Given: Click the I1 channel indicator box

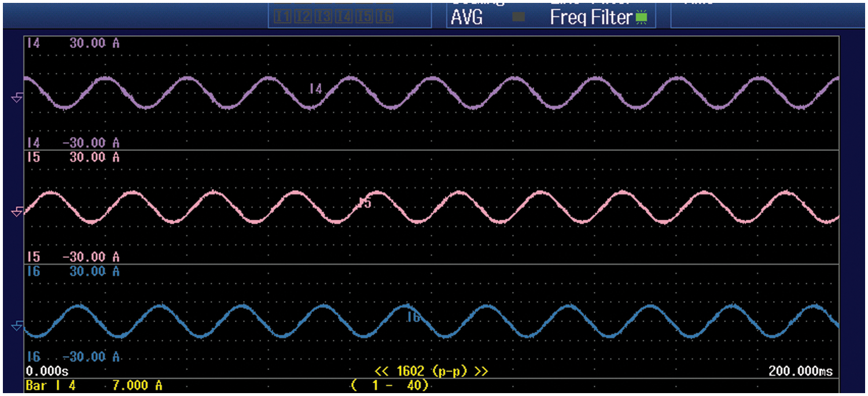Looking at the screenshot, I should (x=282, y=17).
